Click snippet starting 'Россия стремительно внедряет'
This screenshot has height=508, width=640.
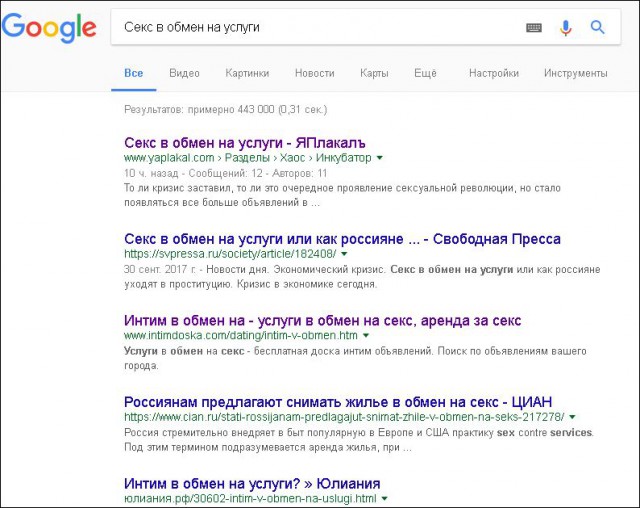(x=358, y=440)
